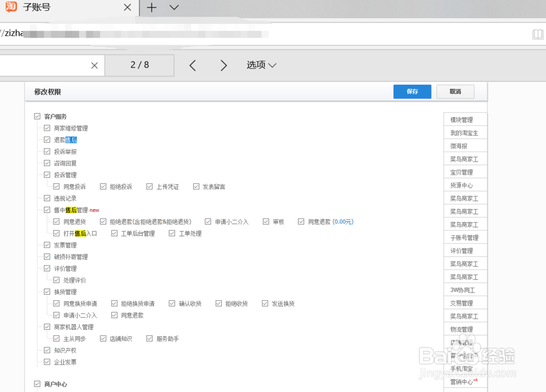Jump to 交易管理 in side menu
The height and width of the screenshot is (392, 546).
(465, 303)
